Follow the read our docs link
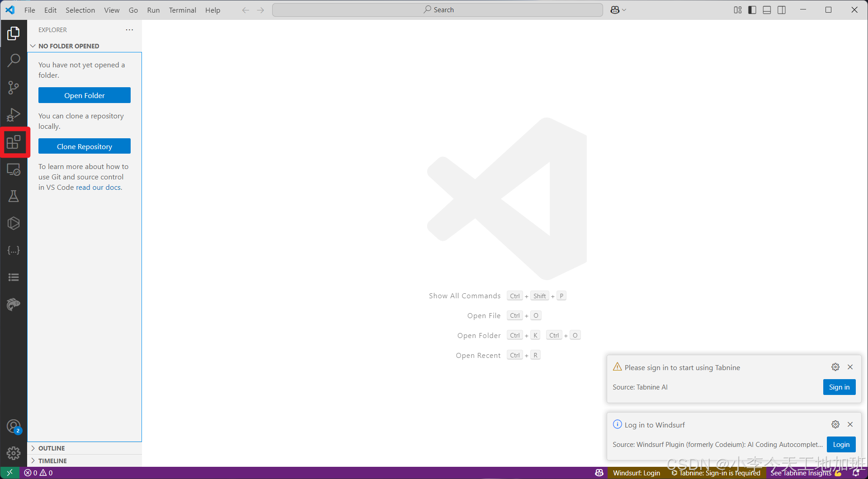This screenshot has width=868, height=479. (98, 187)
